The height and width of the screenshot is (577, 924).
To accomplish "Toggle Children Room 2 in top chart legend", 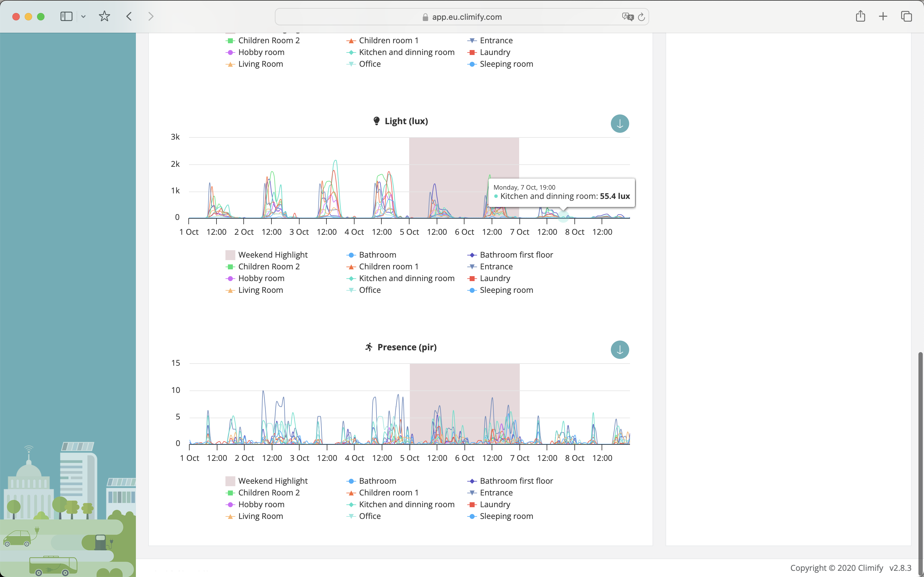I will (x=262, y=41).
